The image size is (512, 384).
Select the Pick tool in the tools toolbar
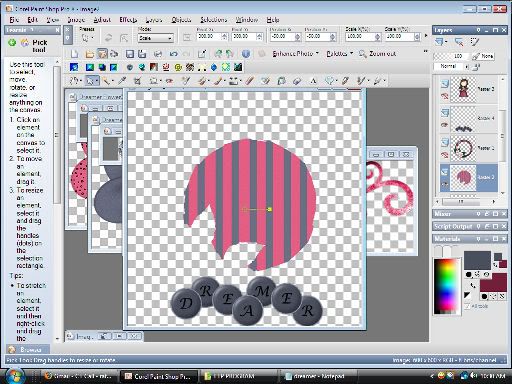coord(90,81)
